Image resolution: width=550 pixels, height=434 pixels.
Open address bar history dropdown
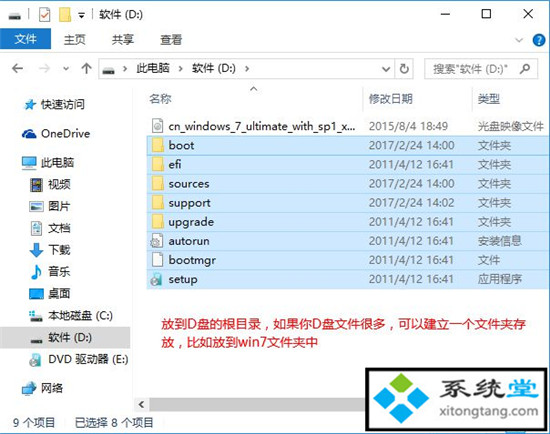pyautogui.click(x=386, y=69)
